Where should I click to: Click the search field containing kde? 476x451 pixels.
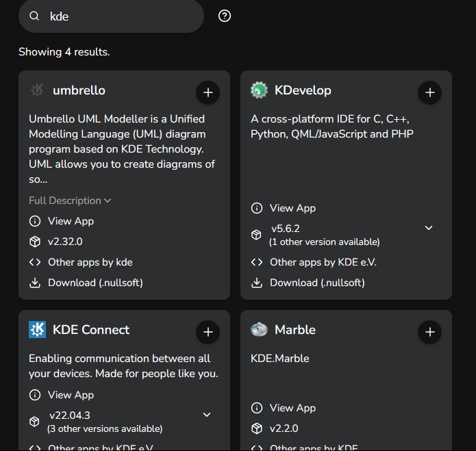116,16
